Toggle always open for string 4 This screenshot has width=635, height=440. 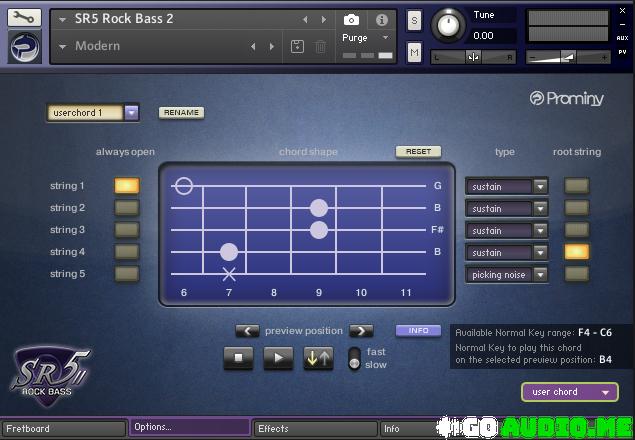(x=127, y=252)
